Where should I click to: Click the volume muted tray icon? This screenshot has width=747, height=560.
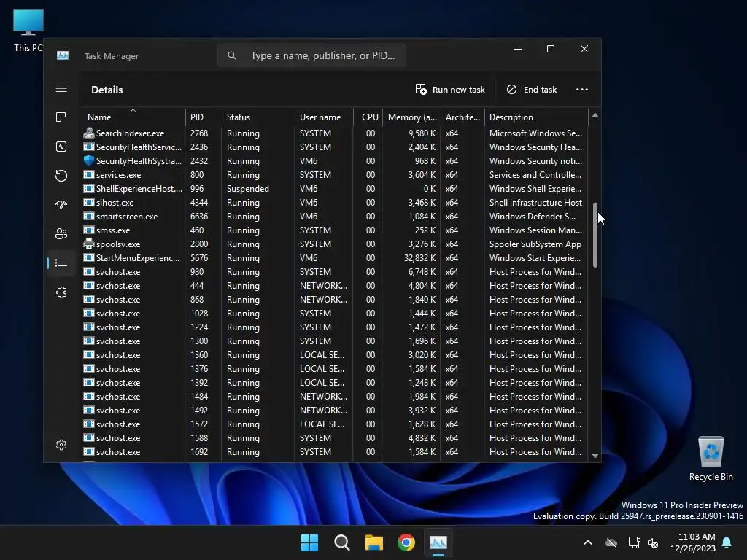(653, 542)
